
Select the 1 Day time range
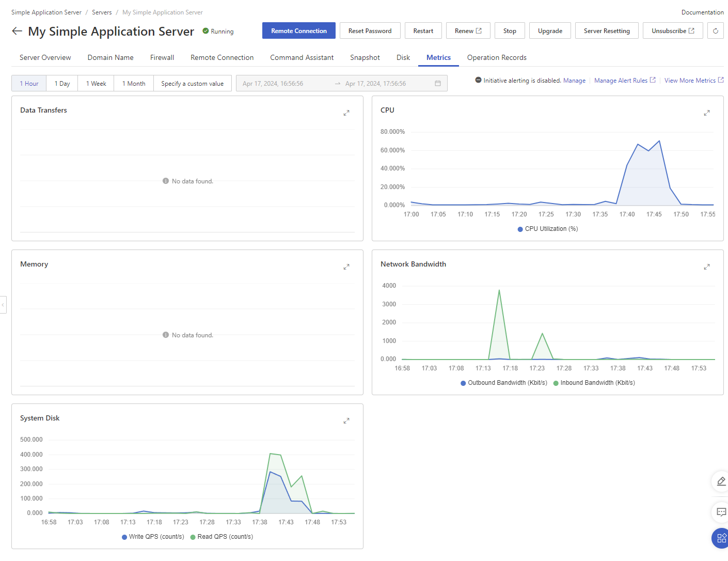[62, 83]
